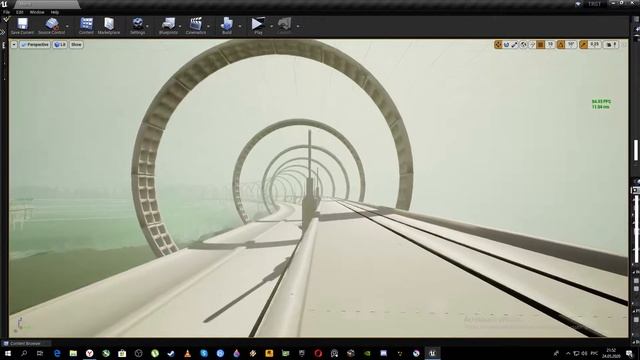Open the File menu
Image resolution: width=640 pixels, height=360 pixels.
(x=6, y=12)
